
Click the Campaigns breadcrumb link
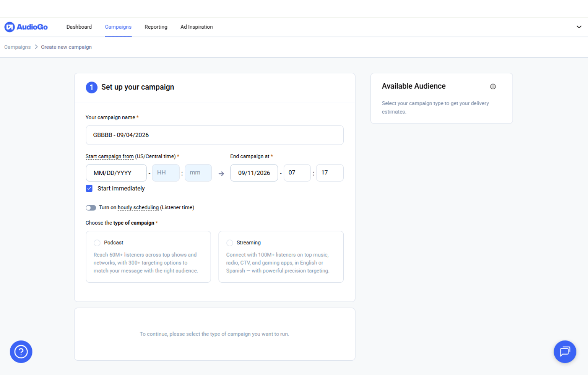(x=17, y=47)
